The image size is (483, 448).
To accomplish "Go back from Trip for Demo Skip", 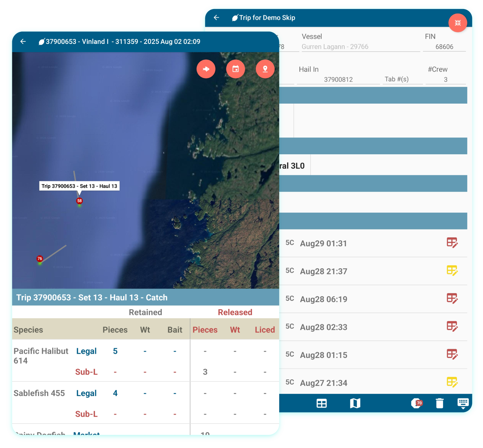I will click(216, 18).
